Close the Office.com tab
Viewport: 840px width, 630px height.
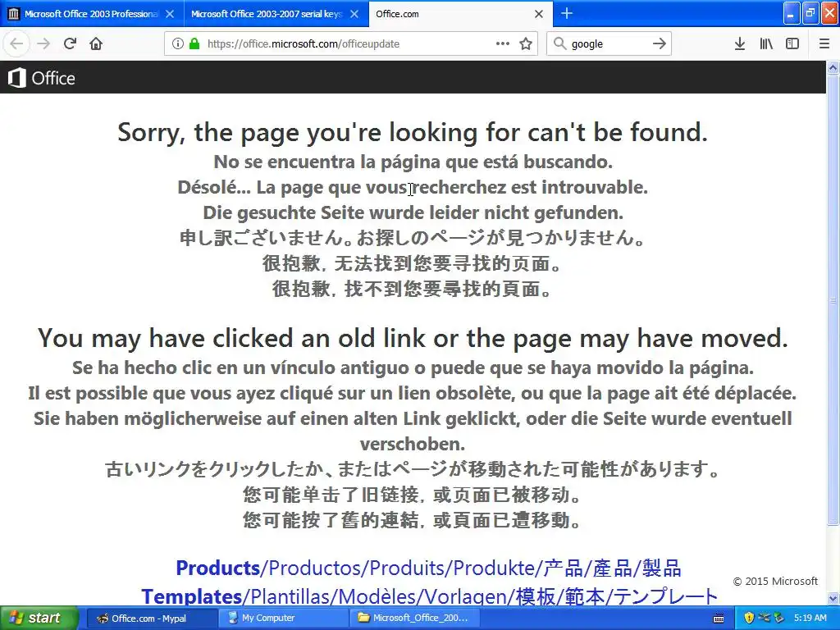pos(539,14)
